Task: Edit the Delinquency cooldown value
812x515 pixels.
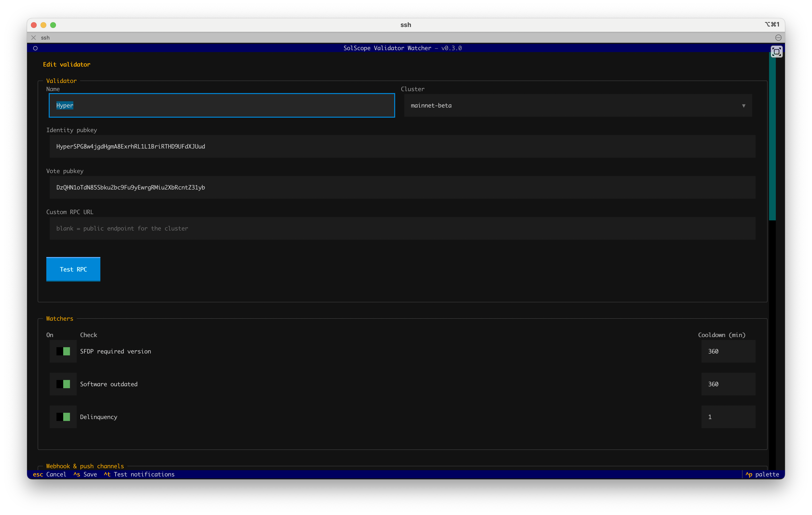Action: point(728,417)
